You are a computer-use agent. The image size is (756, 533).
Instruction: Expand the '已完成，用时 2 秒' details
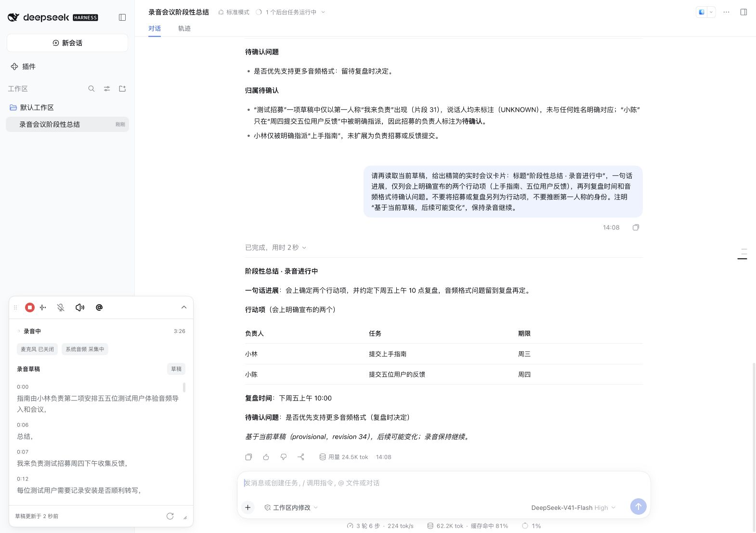point(275,248)
